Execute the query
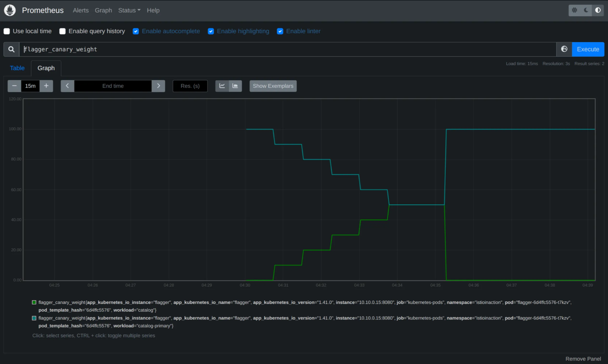Screen dimensions: 608x364 (x=588, y=49)
